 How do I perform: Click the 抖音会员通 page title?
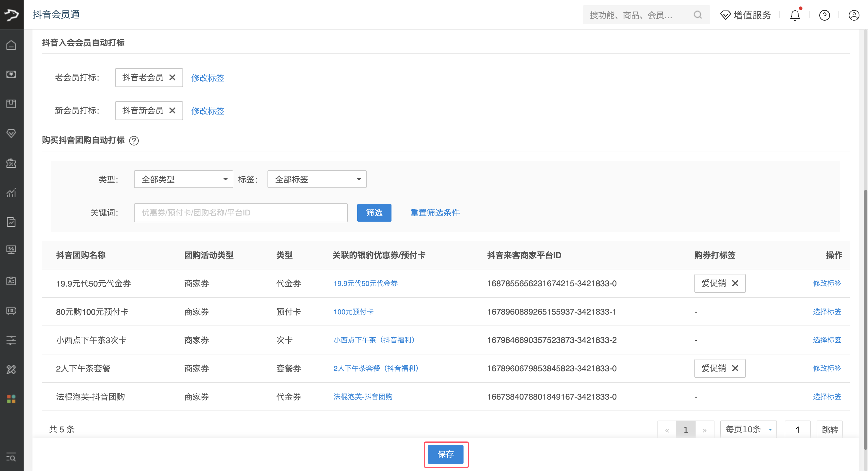[56, 14]
